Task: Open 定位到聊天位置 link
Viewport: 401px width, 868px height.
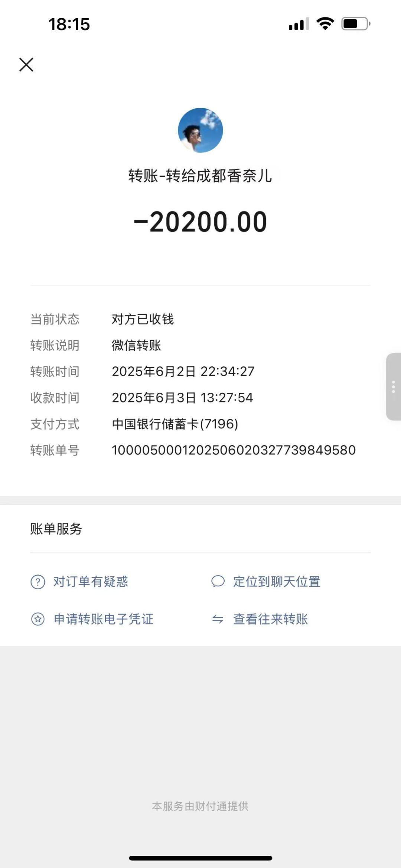Action: 277,582
